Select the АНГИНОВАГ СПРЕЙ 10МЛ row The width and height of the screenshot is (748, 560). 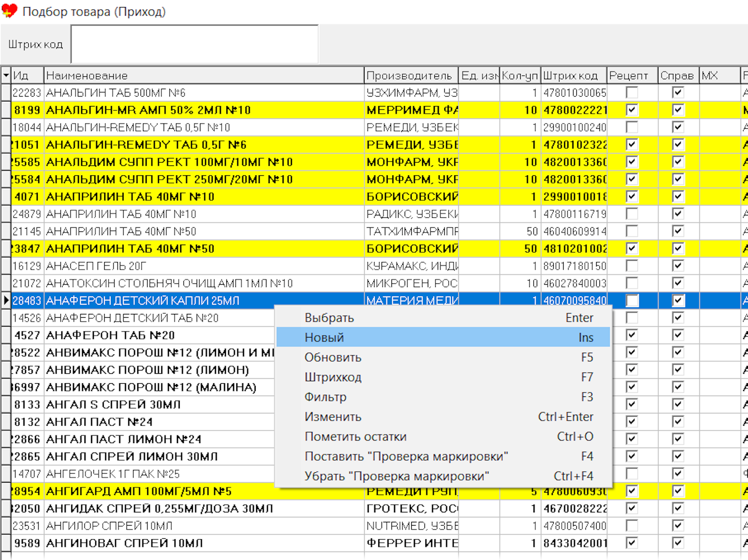tap(125, 543)
